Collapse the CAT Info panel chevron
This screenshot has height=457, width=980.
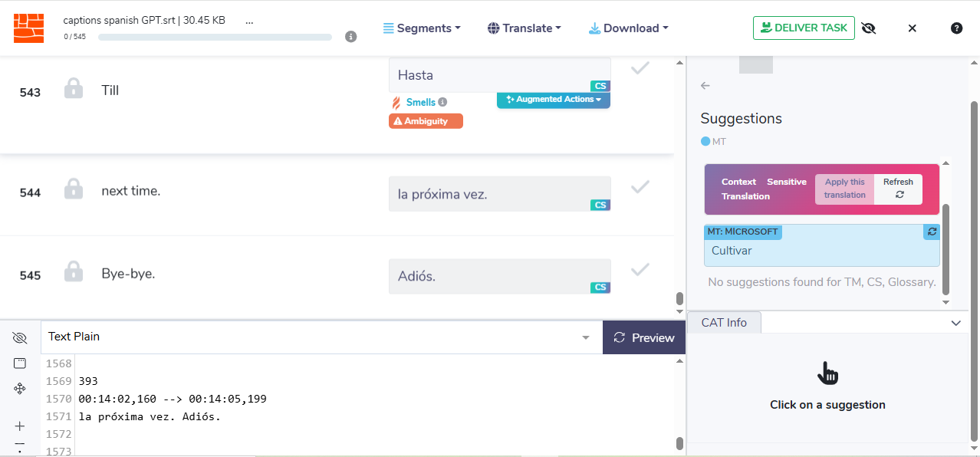(955, 323)
